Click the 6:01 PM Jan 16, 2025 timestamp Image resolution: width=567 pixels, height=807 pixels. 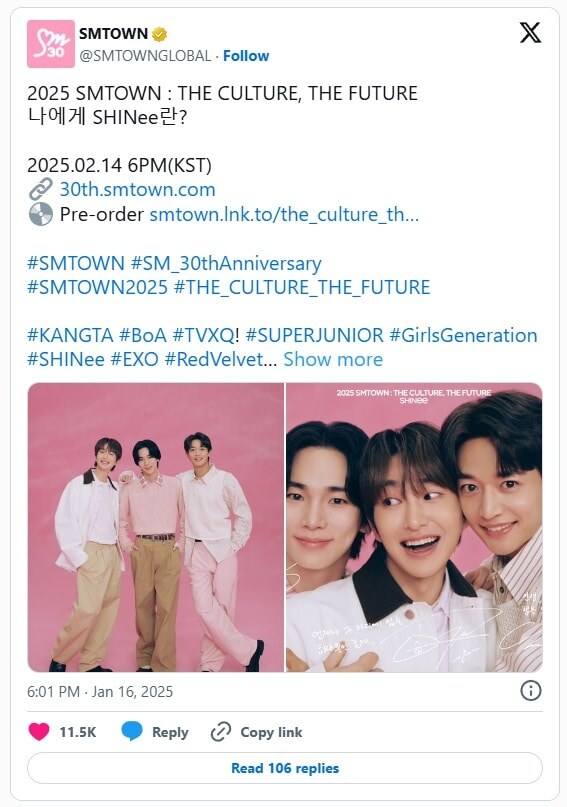[100, 691]
